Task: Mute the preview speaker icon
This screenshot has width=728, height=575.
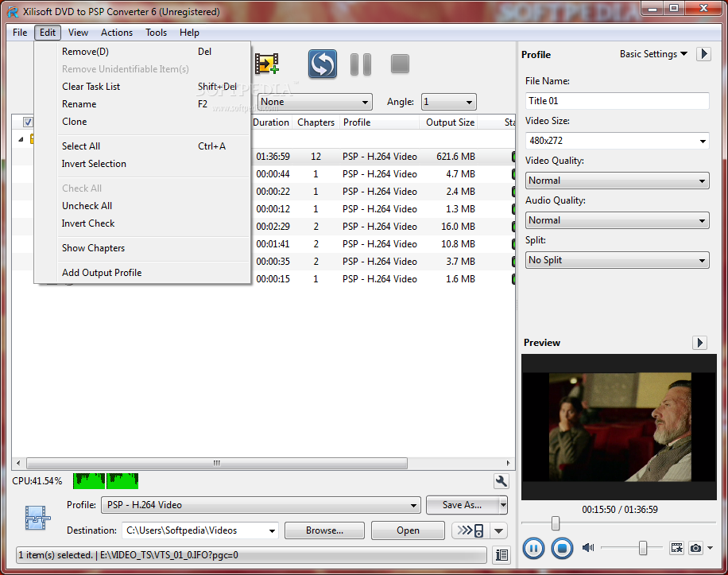Action: click(588, 548)
